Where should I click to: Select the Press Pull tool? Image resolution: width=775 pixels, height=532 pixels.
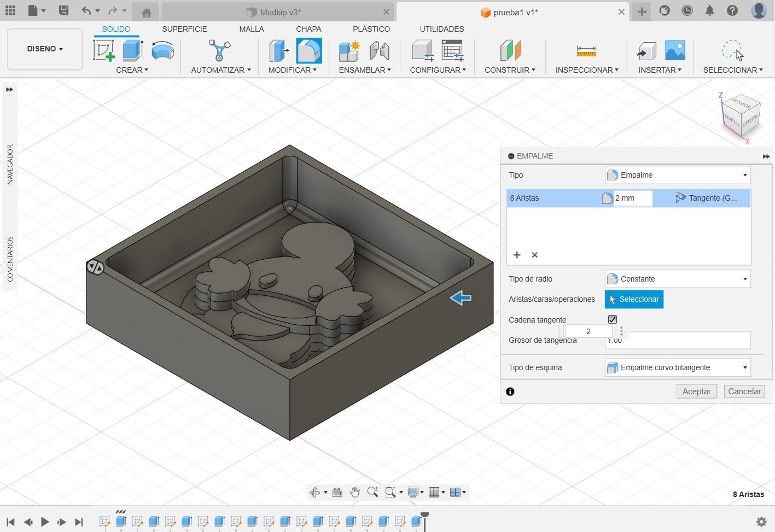coord(279,50)
